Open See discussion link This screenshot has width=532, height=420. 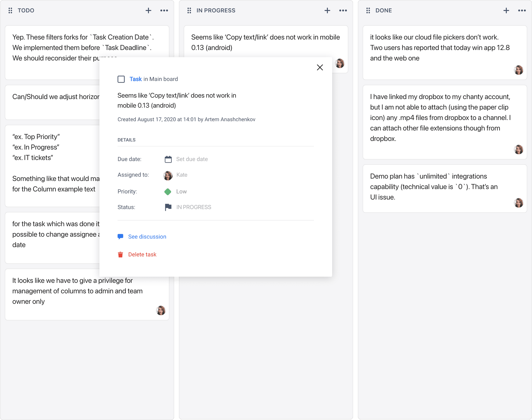tap(147, 237)
